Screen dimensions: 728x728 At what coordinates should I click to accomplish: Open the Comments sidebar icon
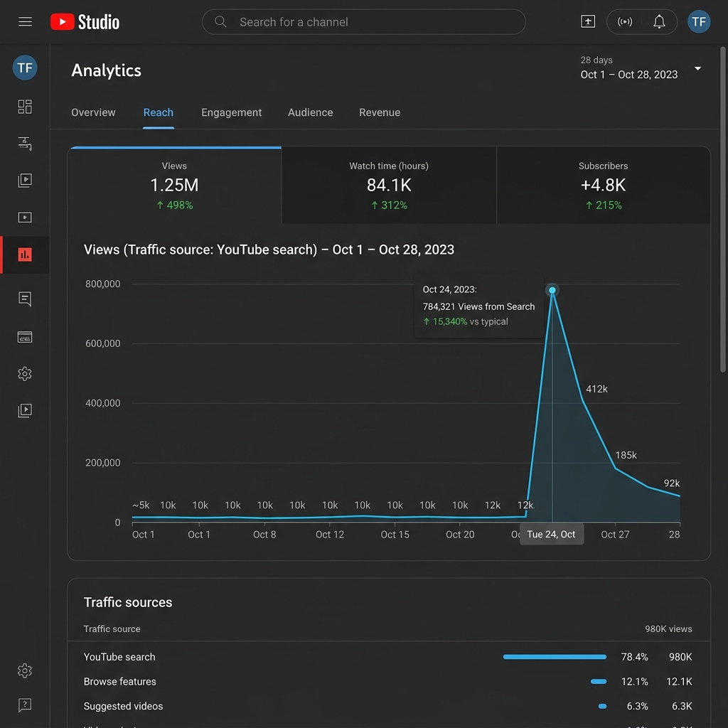click(25, 299)
